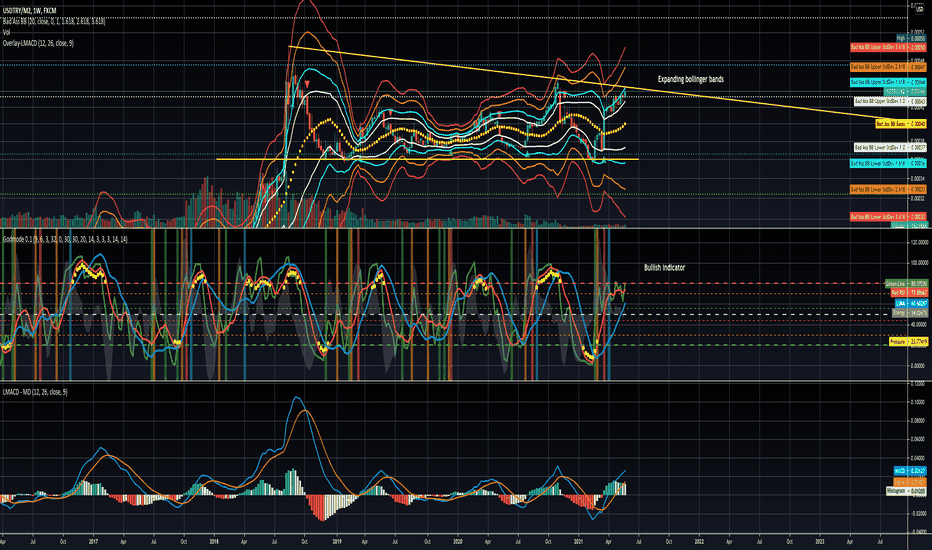Click the orange Signal value label
Image resolution: width=932 pixels, height=550 pixels.
[x=910, y=482]
